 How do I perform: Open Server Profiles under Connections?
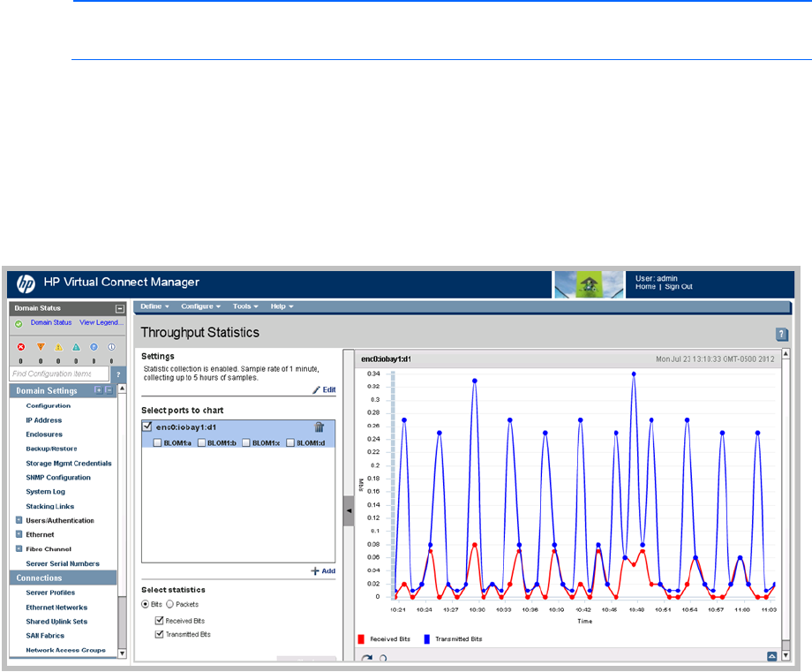click(x=50, y=593)
